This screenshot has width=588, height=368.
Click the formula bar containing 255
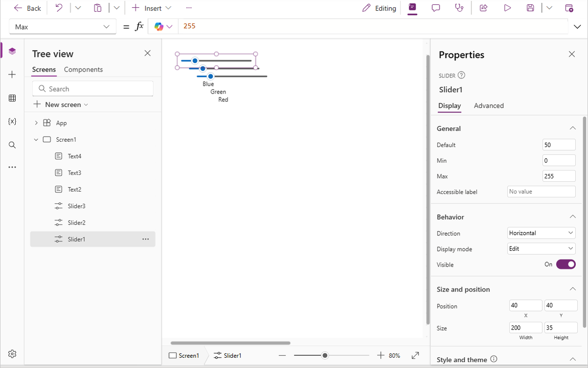click(372, 26)
